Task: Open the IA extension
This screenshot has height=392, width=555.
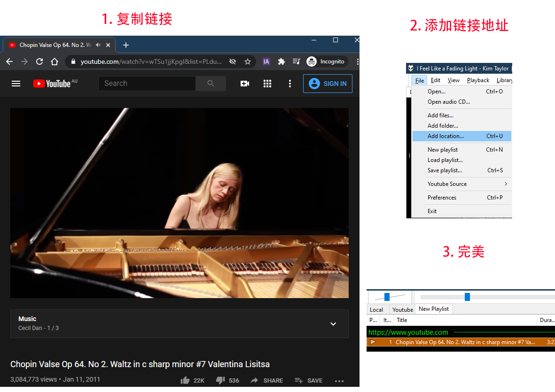Action: 266,61
